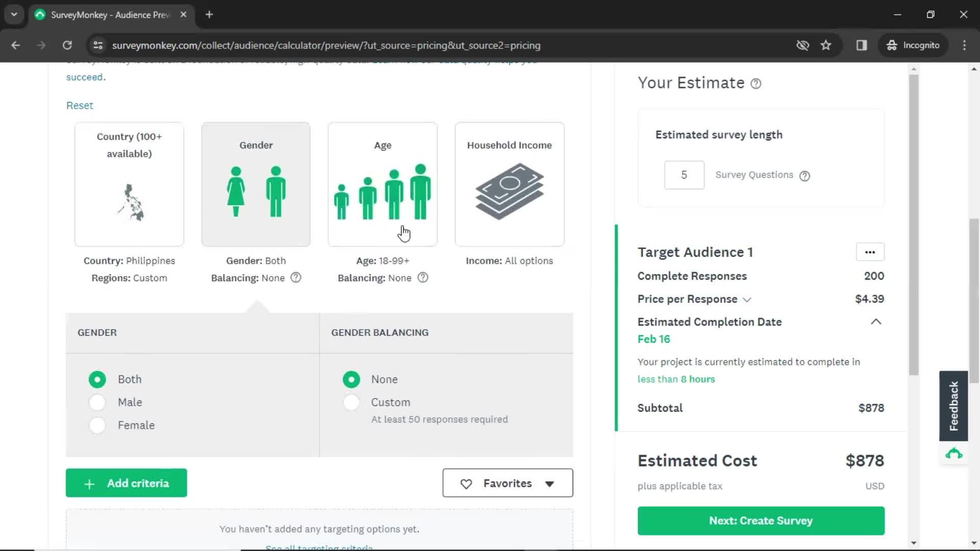Expand the Estimated Completion Date section
The image size is (980, 551).
click(x=876, y=321)
